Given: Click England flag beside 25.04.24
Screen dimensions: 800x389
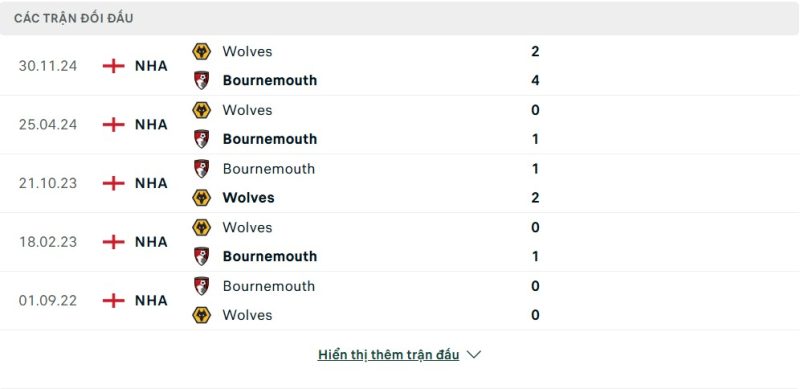Looking at the screenshot, I should pos(114,125).
